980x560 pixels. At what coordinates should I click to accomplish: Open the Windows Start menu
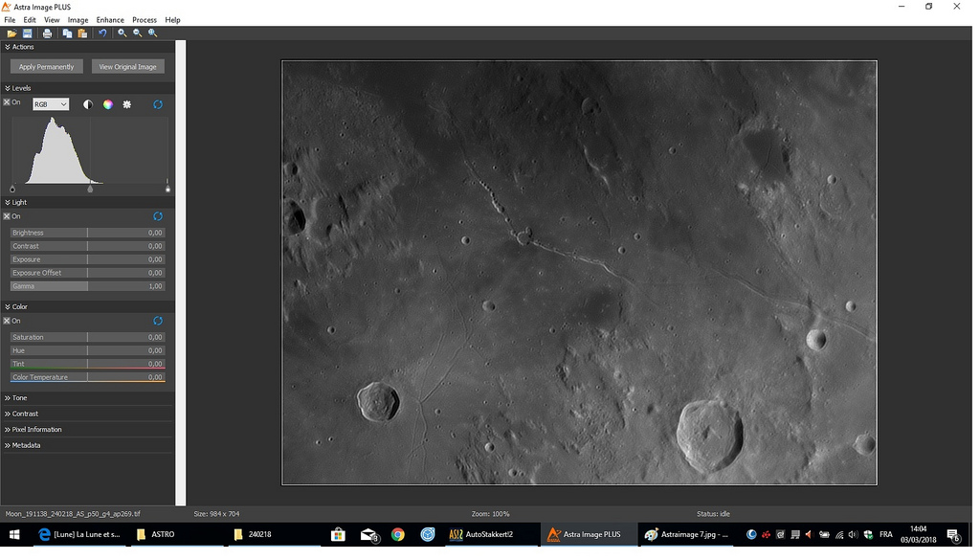[x=13, y=534]
